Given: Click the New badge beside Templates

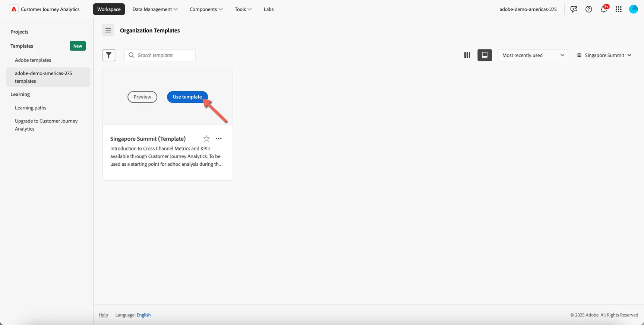Looking at the screenshot, I should [78, 46].
